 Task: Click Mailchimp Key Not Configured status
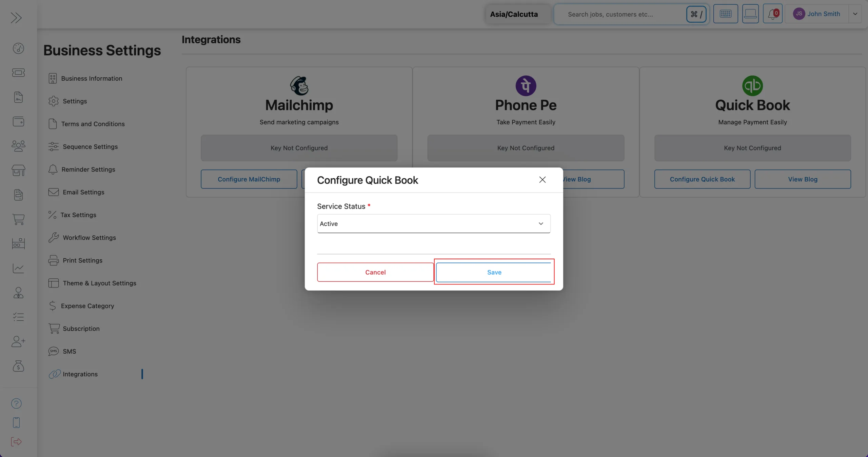[x=299, y=148]
